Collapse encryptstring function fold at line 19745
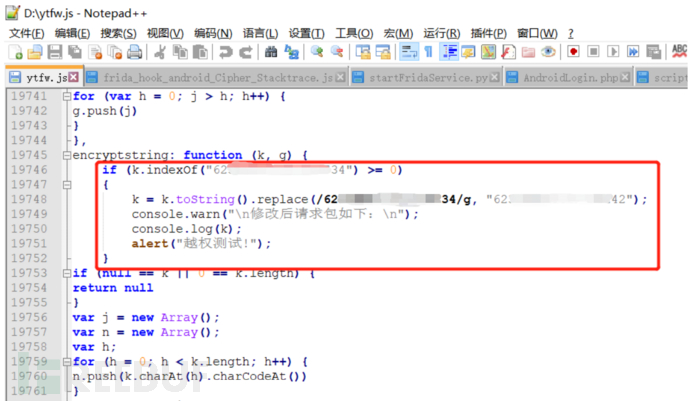Screen dimensions: 690x401 [67, 155]
